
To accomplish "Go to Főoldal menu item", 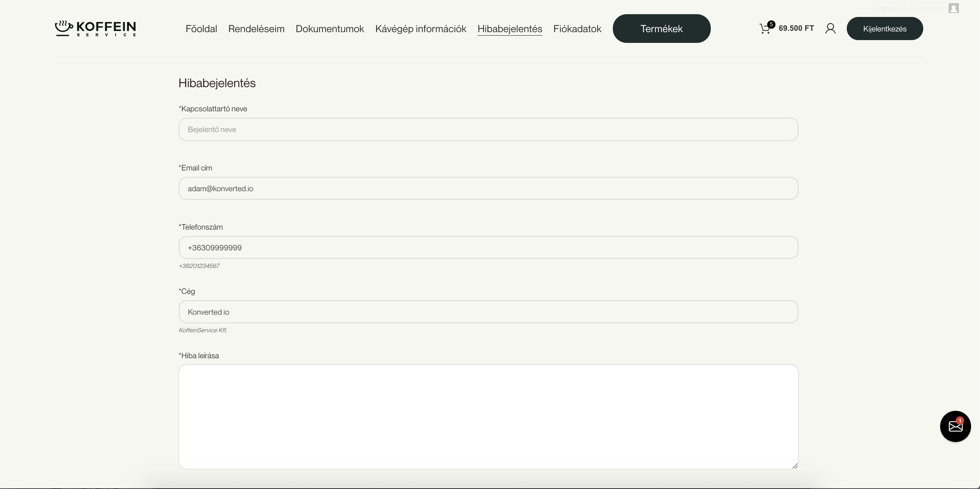I will (x=201, y=29).
